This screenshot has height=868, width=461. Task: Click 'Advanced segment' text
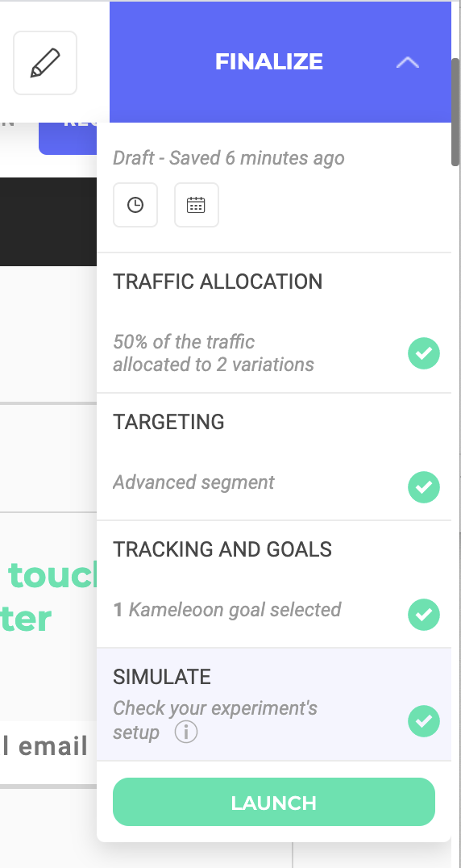click(193, 482)
